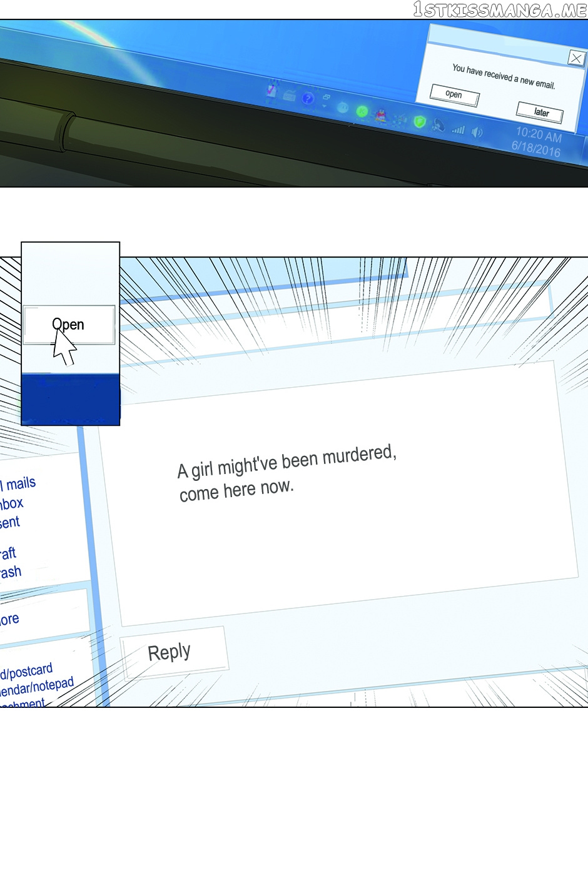Open the sent folder in the sidebar
Image resolution: width=588 pixels, height=873 pixels.
click(9, 522)
